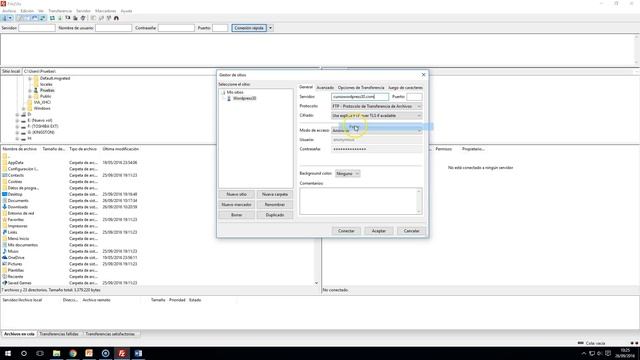Select the OneDrive cloud icon in local list
The height and width of the screenshot is (360, 640).
click(x=4, y=258)
